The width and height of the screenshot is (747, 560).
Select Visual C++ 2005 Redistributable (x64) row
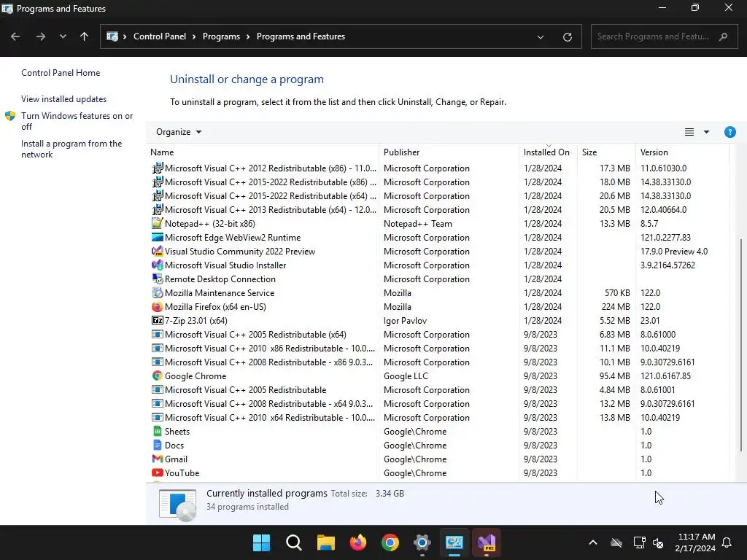coord(438,334)
